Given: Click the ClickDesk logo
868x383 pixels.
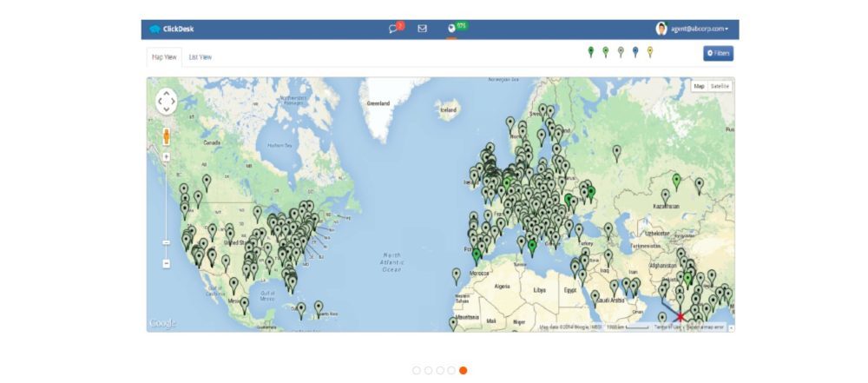Looking at the screenshot, I should (x=171, y=29).
